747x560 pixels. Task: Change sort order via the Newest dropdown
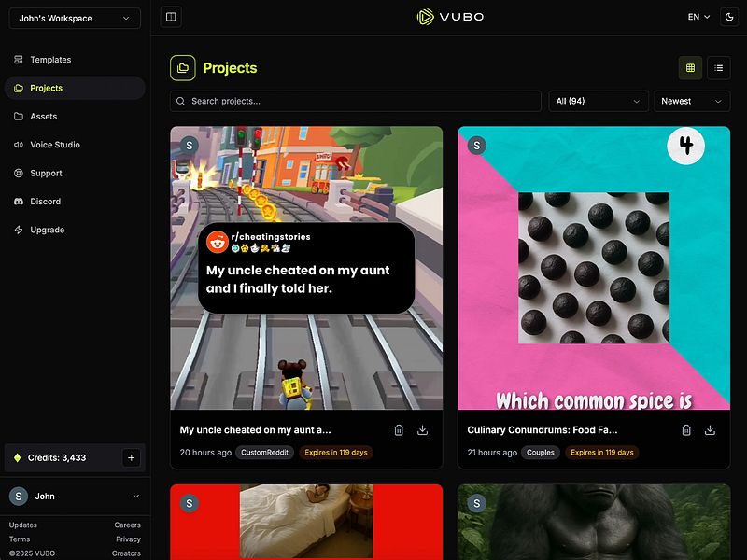point(692,101)
